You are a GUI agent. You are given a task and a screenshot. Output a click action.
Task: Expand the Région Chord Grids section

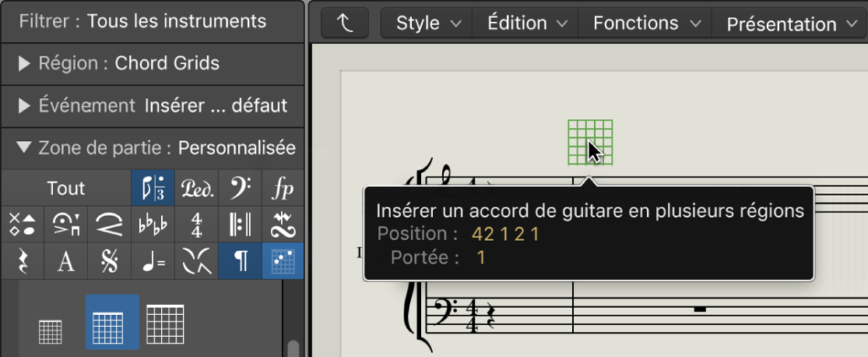coord(24,64)
